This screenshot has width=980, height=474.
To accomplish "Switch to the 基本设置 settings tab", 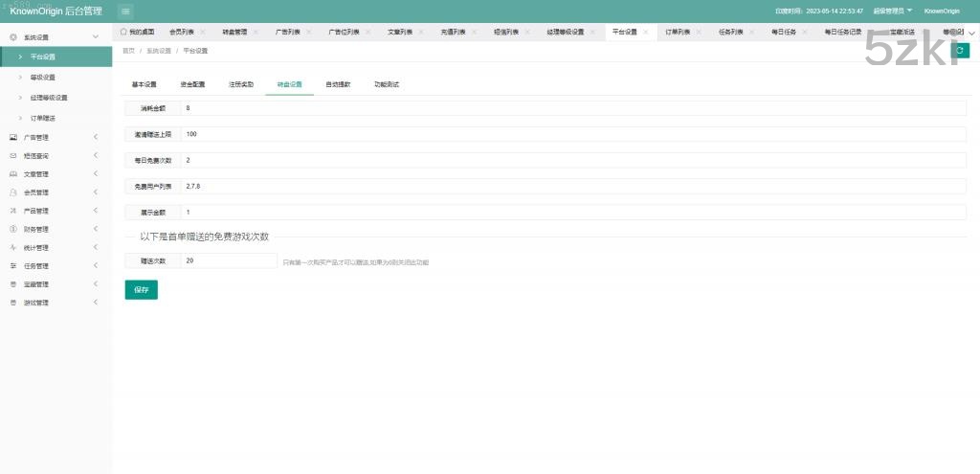I will coord(144,84).
